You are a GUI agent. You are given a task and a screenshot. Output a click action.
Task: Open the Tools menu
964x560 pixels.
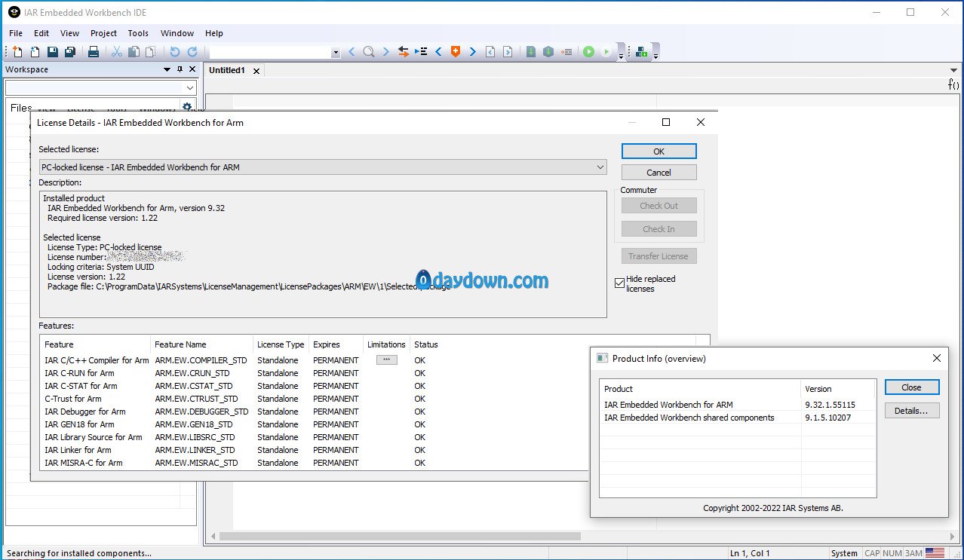pos(138,33)
